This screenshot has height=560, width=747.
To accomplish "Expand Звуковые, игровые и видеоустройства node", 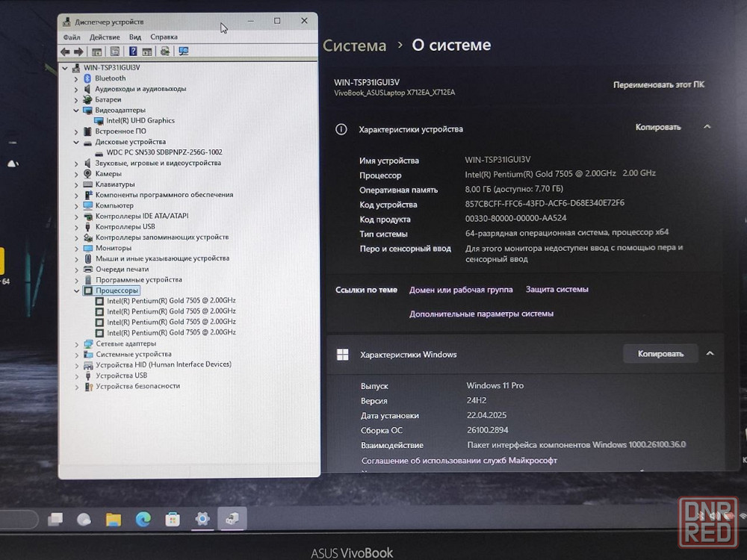I will 76,164.
